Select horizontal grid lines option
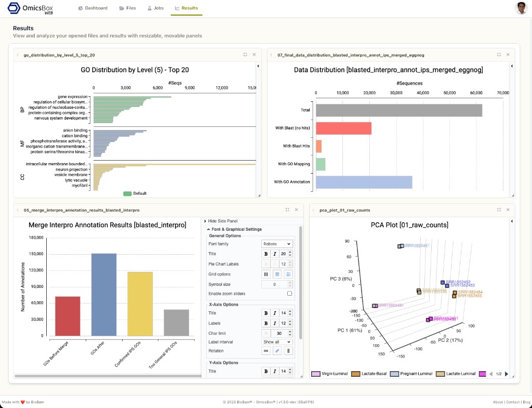The image size is (532, 408). (x=277, y=274)
